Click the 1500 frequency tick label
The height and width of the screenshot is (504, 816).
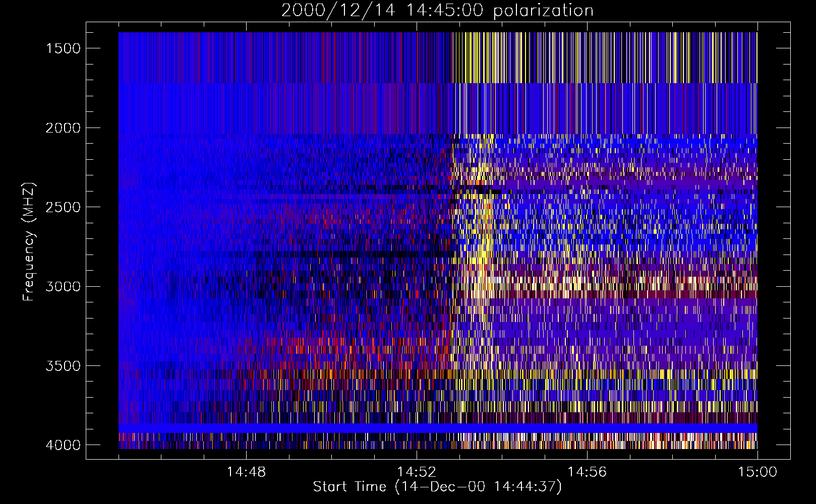point(63,48)
